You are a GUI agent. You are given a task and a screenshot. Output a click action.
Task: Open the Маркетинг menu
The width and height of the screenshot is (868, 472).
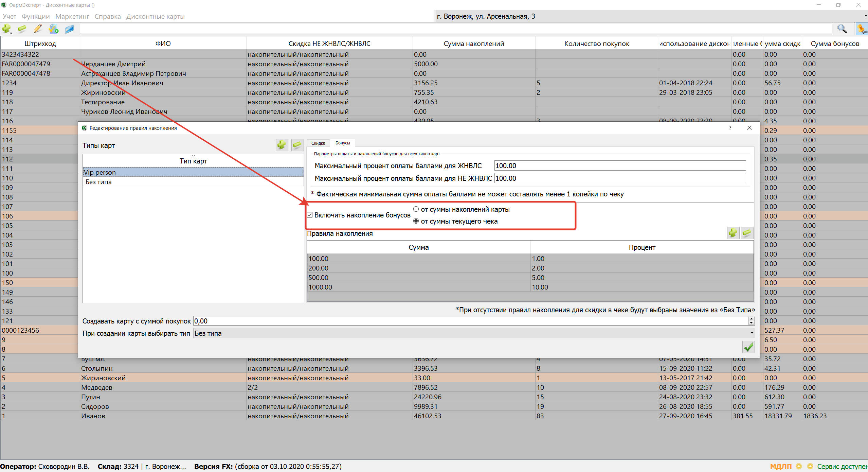coord(72,16)
